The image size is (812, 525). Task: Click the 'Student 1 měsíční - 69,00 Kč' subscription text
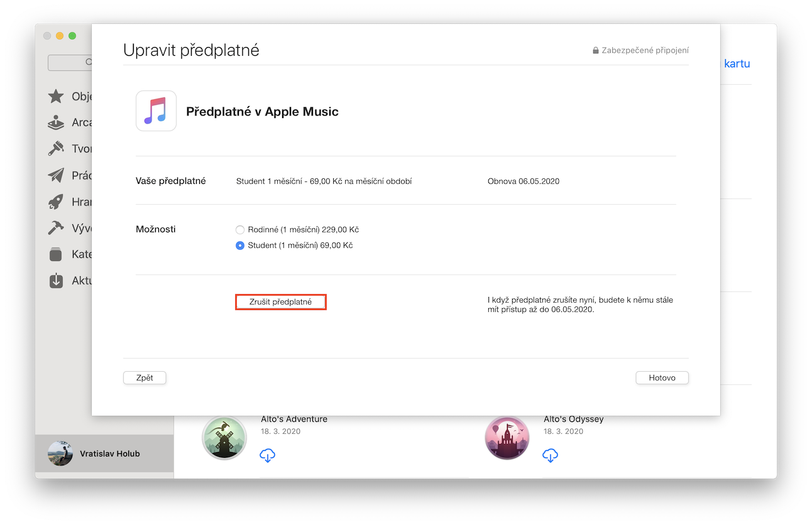324,181
